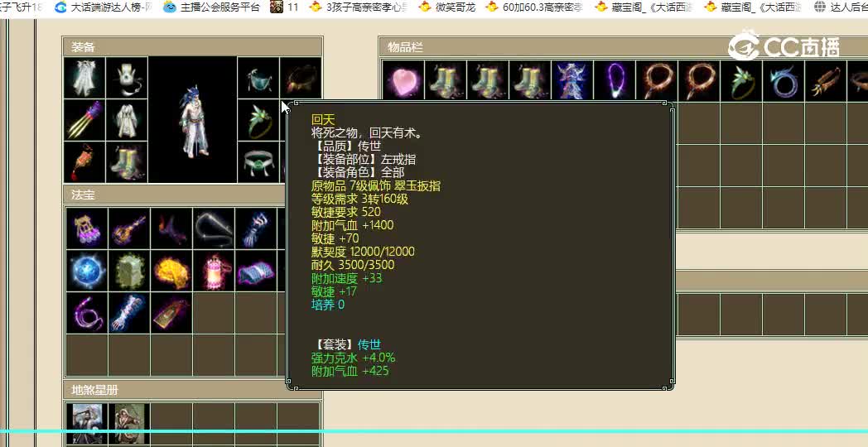Click the 法宝 panel header
This screenshot has width=868, height=447.
click(175, 195)
